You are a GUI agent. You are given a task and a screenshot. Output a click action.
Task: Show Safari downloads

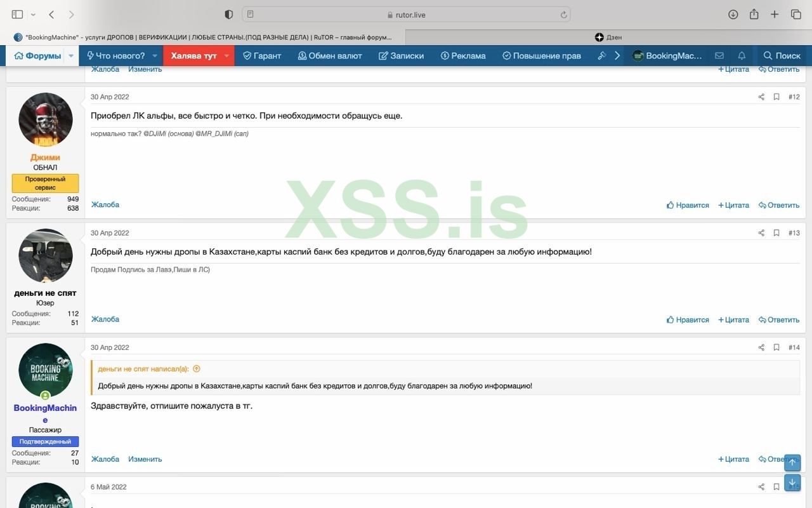point(733,15)
